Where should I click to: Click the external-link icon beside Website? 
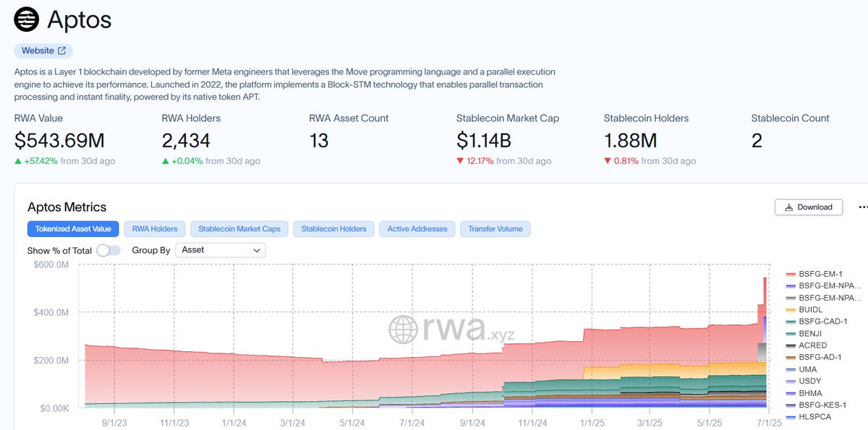61,51
